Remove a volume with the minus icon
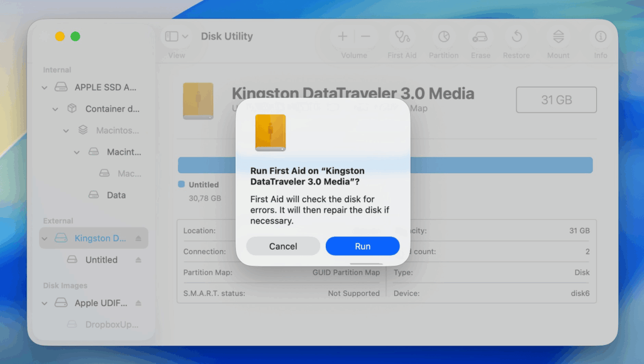644x364 pixels. pyautogui.click(x=365, y=36)
